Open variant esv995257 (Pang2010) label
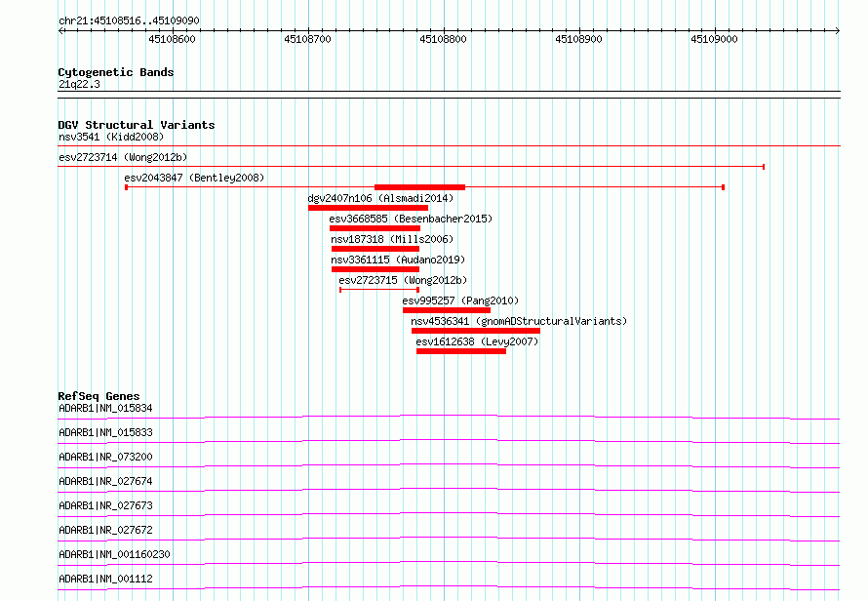 pyautogui.click(x=460, y=300)
